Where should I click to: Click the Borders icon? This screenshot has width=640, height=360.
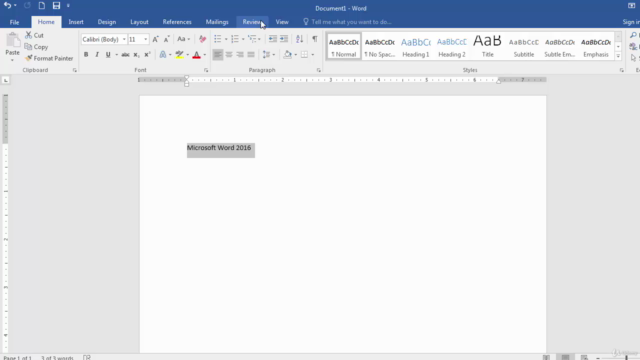coord(304,54)
